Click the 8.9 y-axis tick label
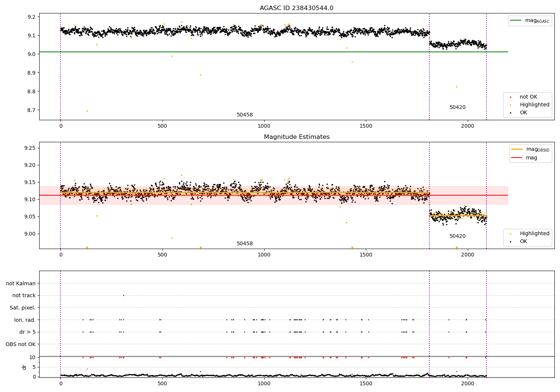 31,73
